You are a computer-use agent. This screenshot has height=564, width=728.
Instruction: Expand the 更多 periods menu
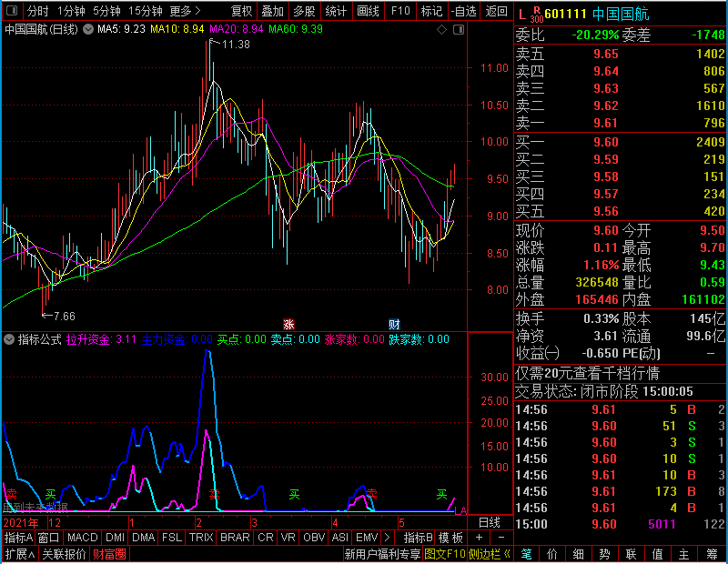pos(185,11)
